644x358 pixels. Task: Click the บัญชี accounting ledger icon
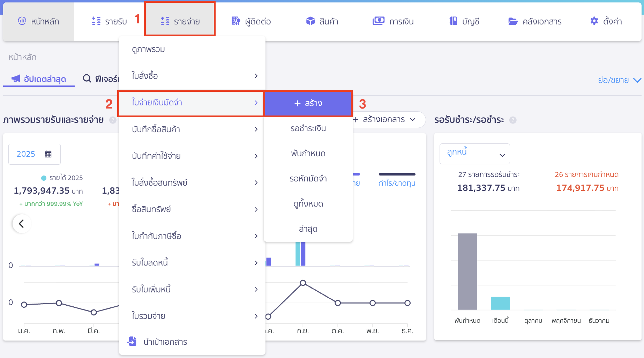pyautogui.click(x=452, y=21)
